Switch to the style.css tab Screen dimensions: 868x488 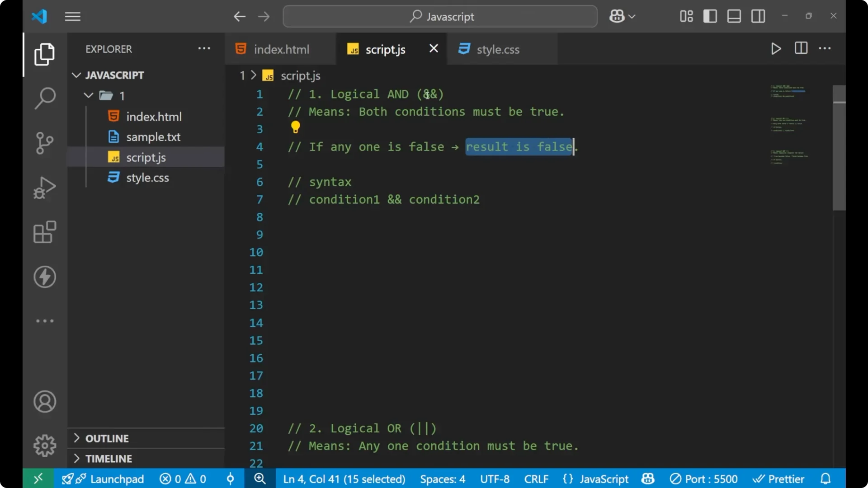(499, 49)
